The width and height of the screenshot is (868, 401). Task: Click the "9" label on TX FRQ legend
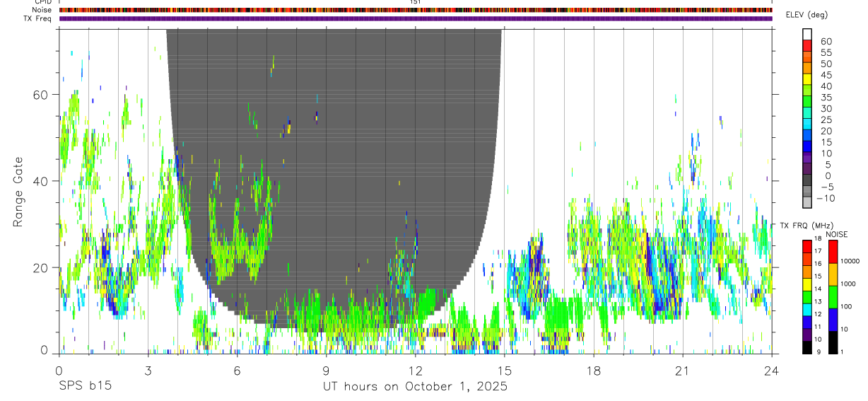818,351
